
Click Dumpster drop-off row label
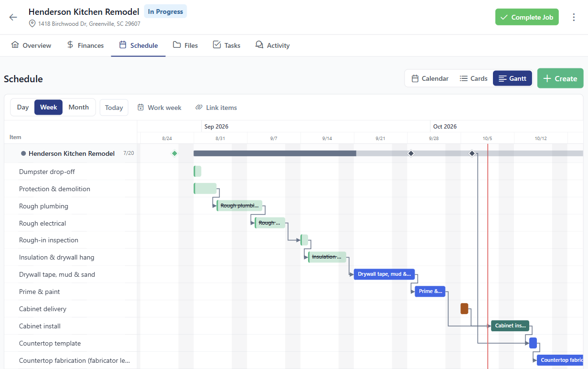(47, 172)
